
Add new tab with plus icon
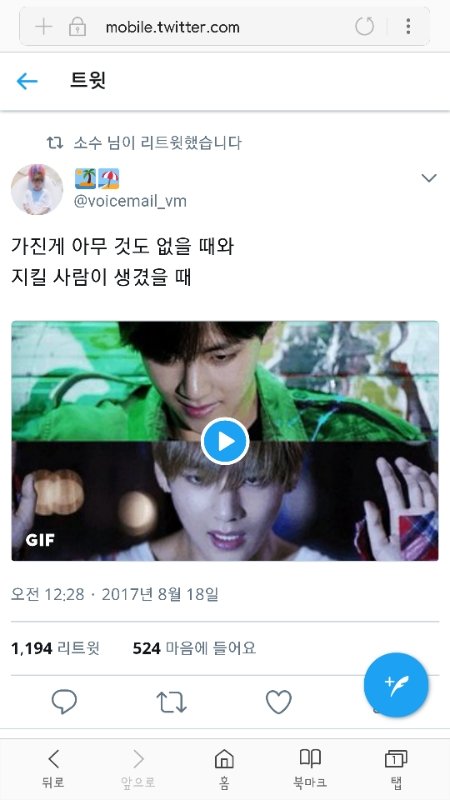(44, 27)
